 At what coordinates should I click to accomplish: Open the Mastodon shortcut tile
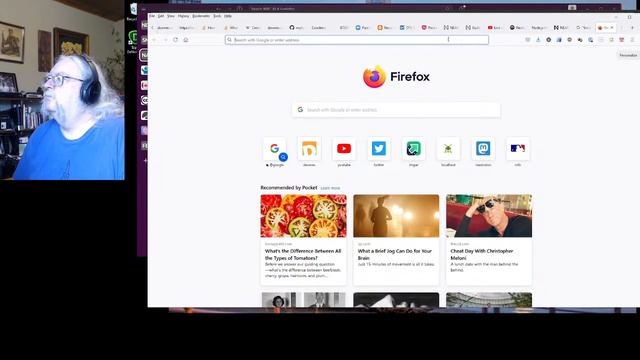pyautogui.click(x=483, y=149)
